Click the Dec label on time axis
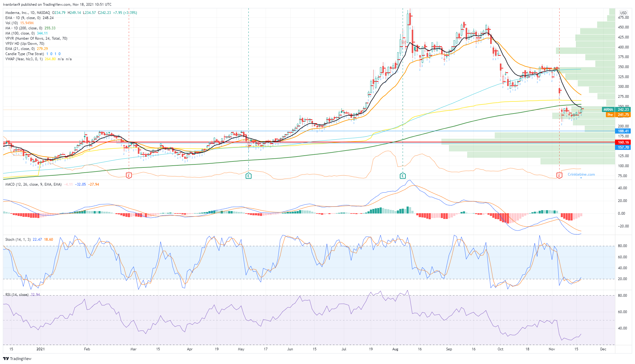Screen dimensions: 635x364 coord(603,349)
